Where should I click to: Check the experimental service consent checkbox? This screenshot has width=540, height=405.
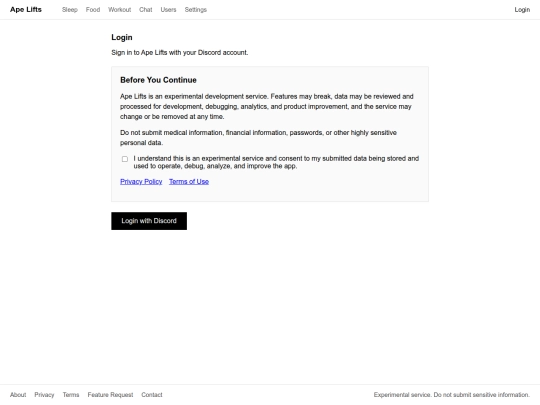125,159
